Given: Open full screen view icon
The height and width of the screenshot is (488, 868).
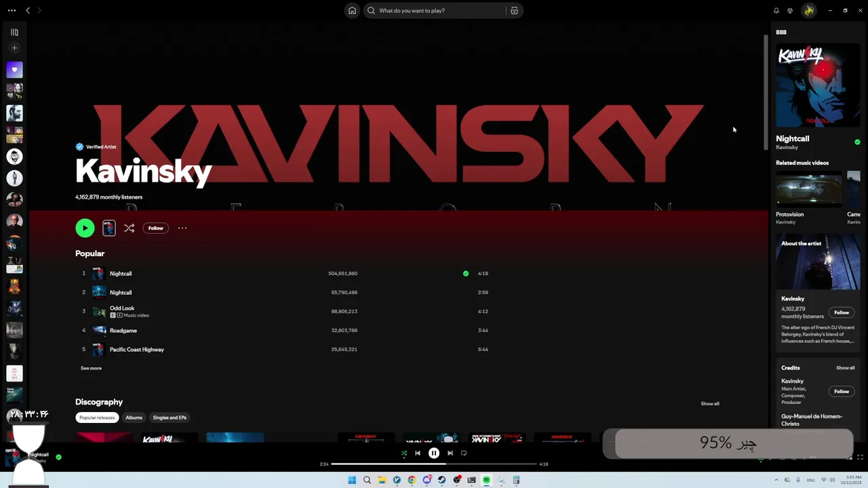Looking at the screenshot, I should point(860,457).
